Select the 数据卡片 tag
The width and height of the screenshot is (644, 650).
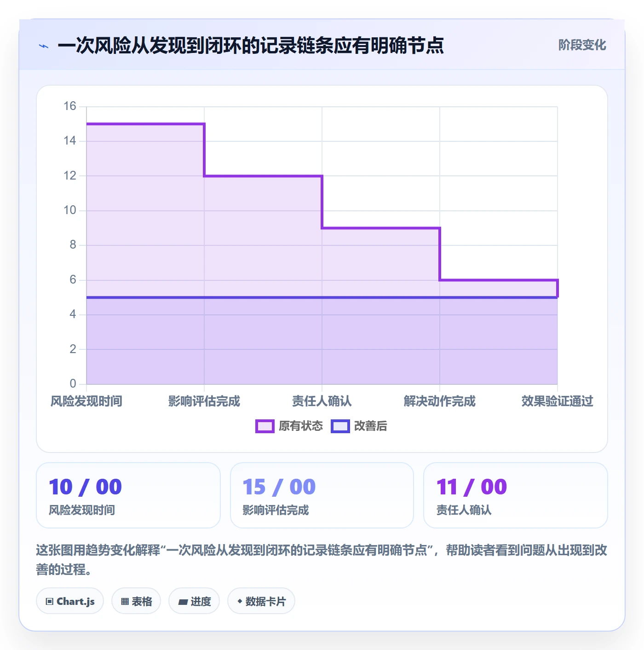261,601
